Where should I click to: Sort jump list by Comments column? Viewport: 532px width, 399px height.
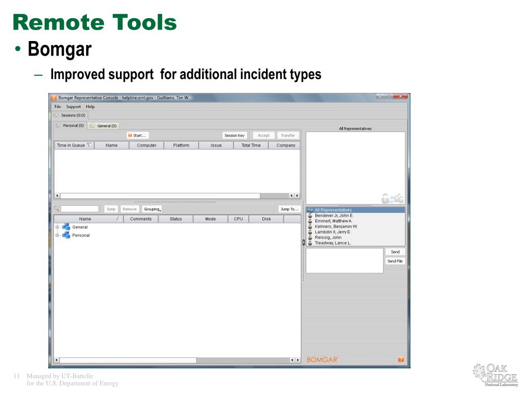pyautogui.click(x=140, y=219)
